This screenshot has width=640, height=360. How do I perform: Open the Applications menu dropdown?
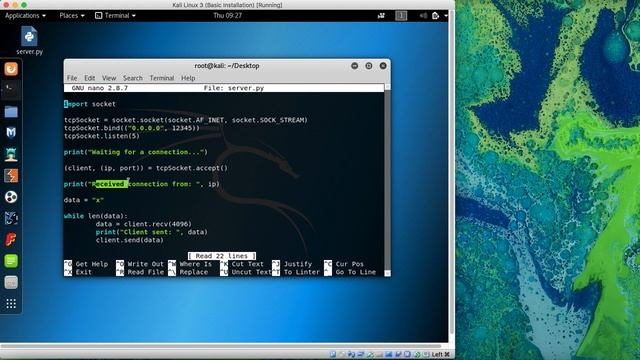coord(25,16)
